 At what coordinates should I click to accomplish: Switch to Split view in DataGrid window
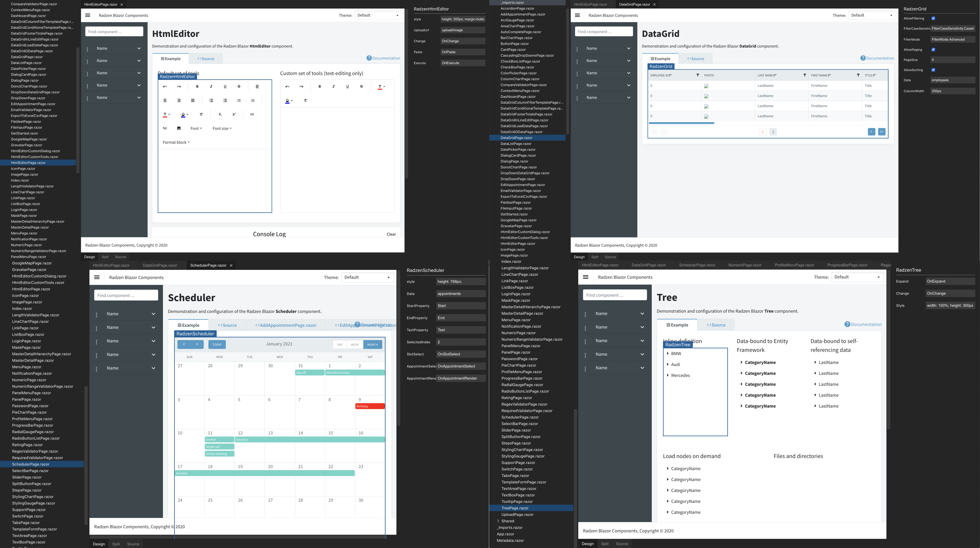pos(594,257)
